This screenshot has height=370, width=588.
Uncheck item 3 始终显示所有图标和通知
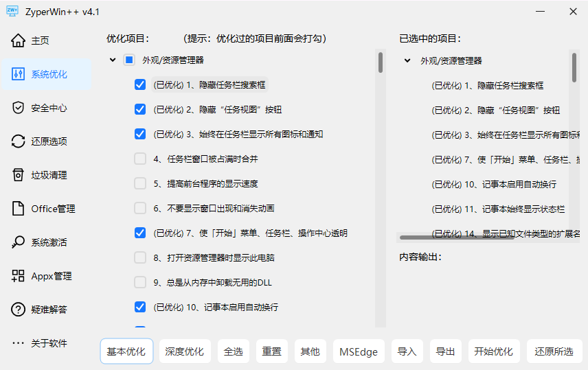[140, 135]
